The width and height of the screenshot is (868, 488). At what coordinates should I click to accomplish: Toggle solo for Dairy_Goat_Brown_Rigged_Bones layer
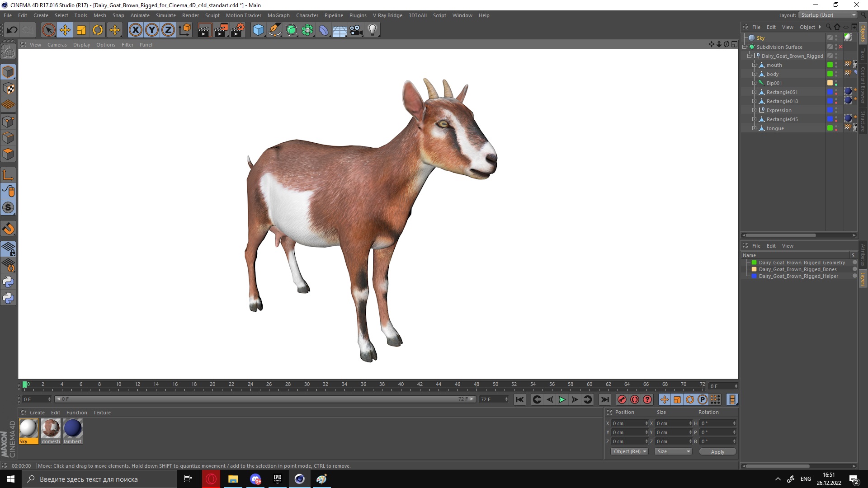[x=854, y=269]
